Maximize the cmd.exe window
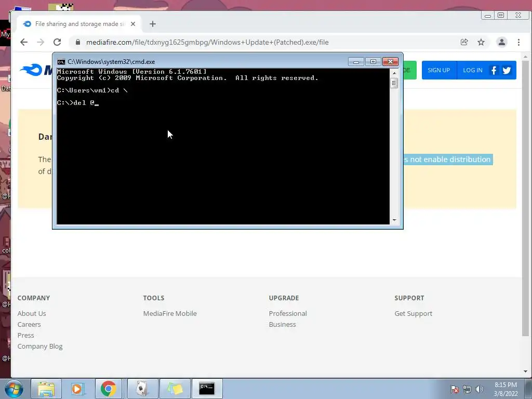The width and height of the screenshot is (532, 399). (373, 62)
